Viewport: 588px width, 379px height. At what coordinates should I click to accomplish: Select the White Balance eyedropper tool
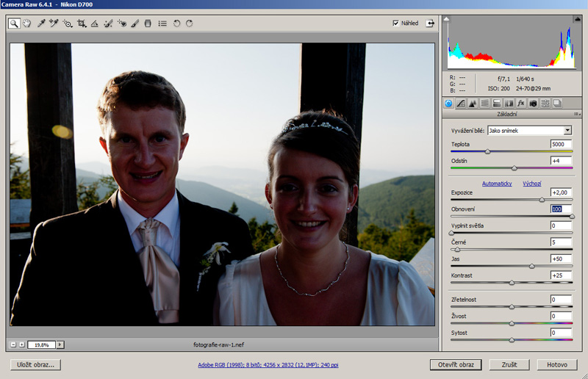(41, 24)
